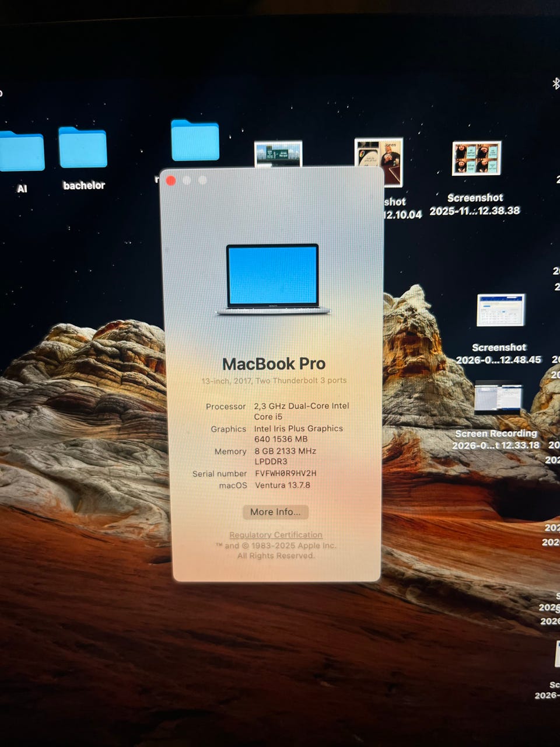Select the highway sign screenshot thumbnail
The height and width of the screenshot is (747, 560).
pyautogui.click(x=278, y=153)
